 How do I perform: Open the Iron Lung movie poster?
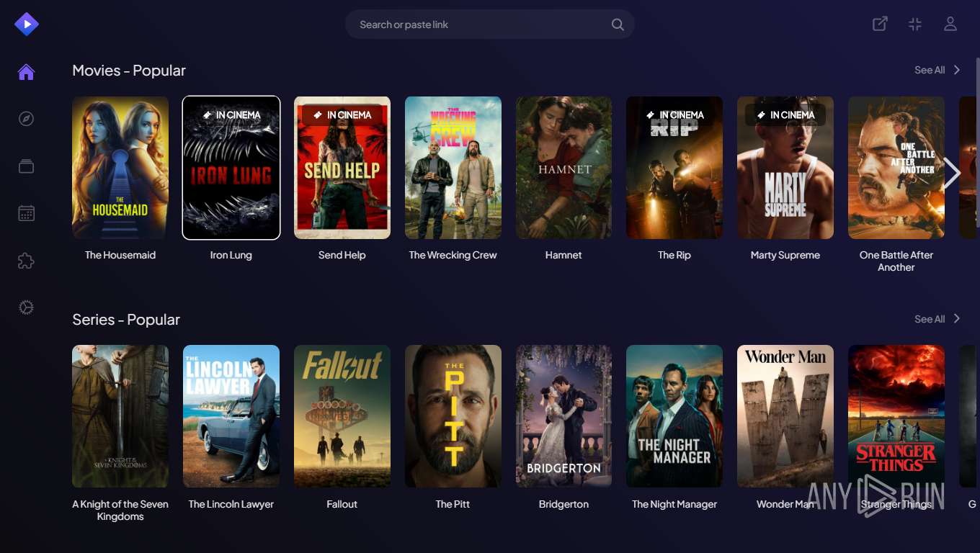click(x=231, y=168)
